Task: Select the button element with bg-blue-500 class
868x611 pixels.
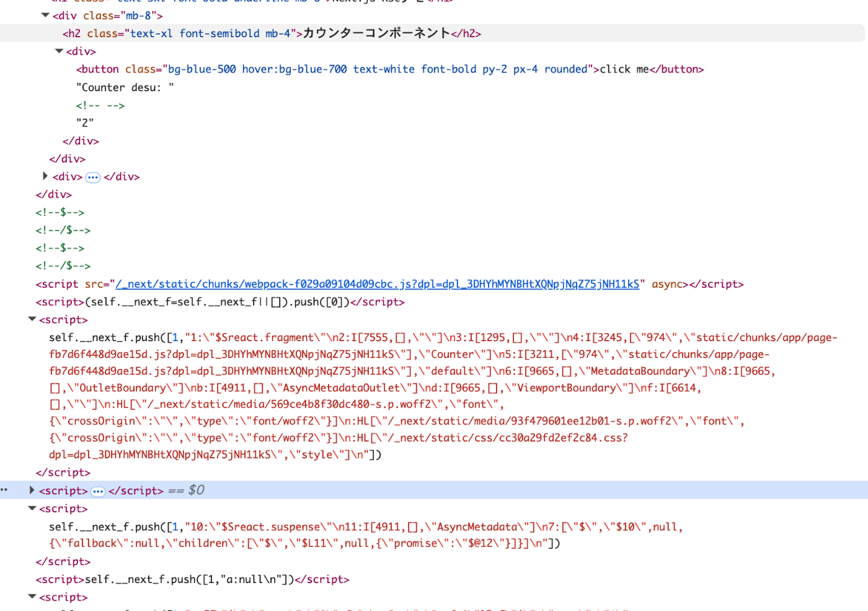Action: click(390, 69)
